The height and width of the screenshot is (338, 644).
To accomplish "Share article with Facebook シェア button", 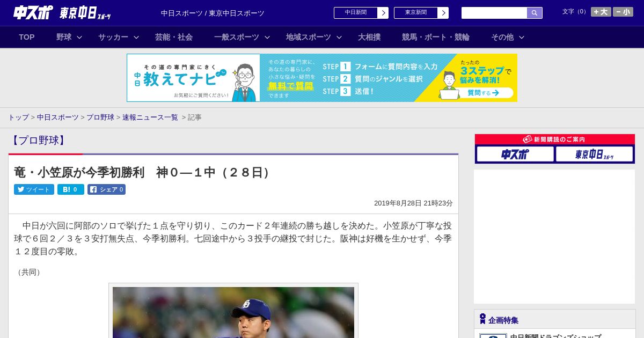I will click(106, 189).
